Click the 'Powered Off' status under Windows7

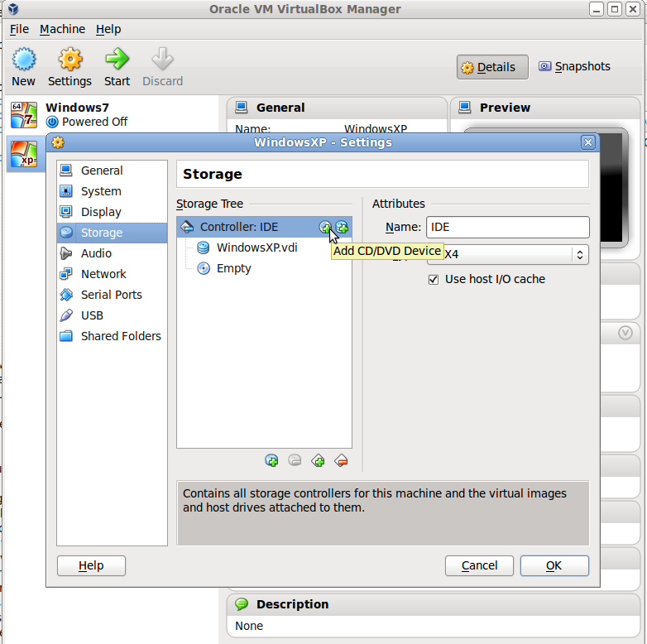(94, 122)
